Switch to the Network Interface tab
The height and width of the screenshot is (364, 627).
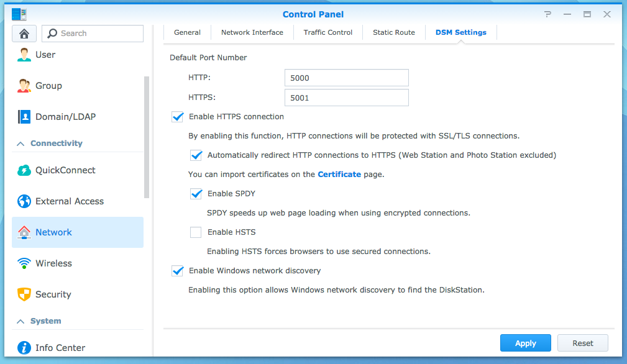[x=252, y=32]
